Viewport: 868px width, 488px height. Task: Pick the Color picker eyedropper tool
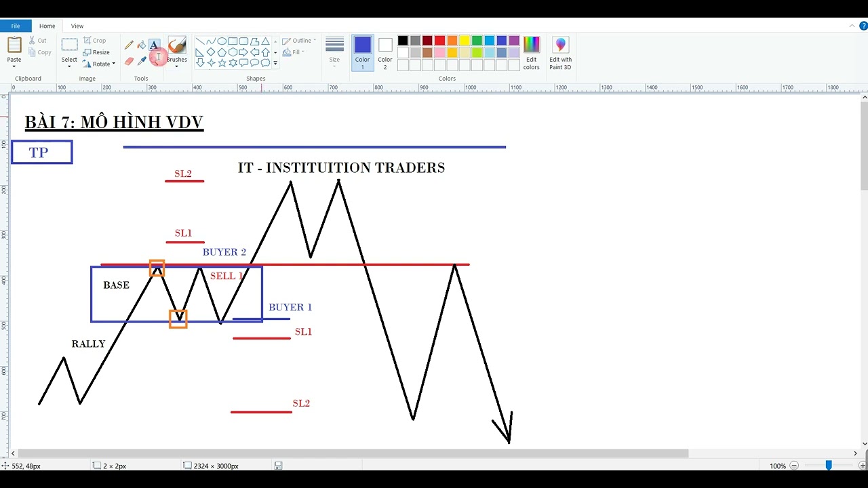[142, 61]
